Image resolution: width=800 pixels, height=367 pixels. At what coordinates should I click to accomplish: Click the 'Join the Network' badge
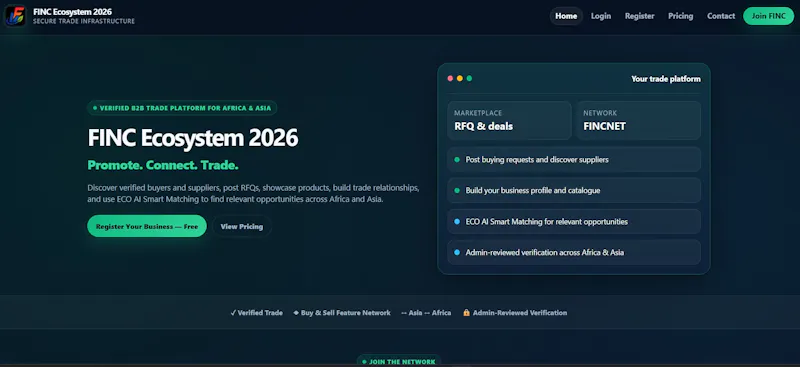point(398,361)
